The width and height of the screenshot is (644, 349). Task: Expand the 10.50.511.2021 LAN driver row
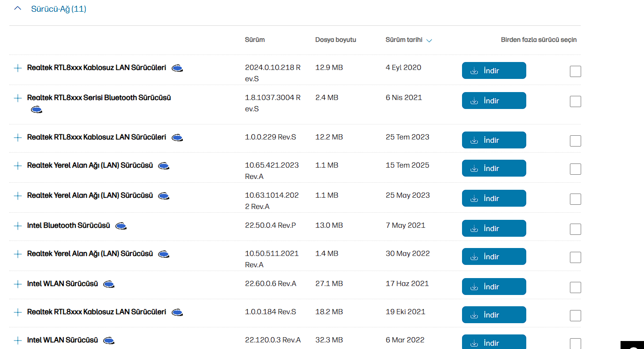pyautogui.click(x=18, y=254)
